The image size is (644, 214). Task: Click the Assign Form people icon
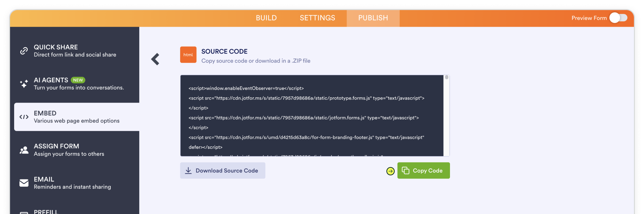pyautogui.click(x=24, y=150)
